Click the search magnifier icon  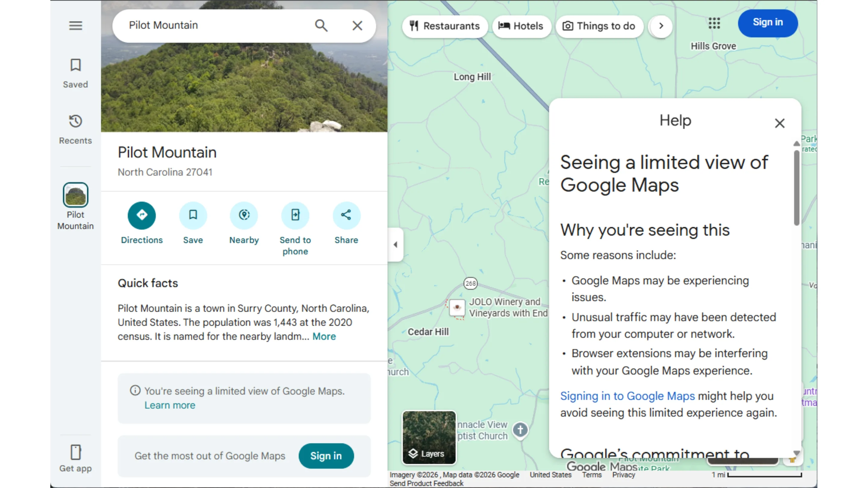click(321, 26)
